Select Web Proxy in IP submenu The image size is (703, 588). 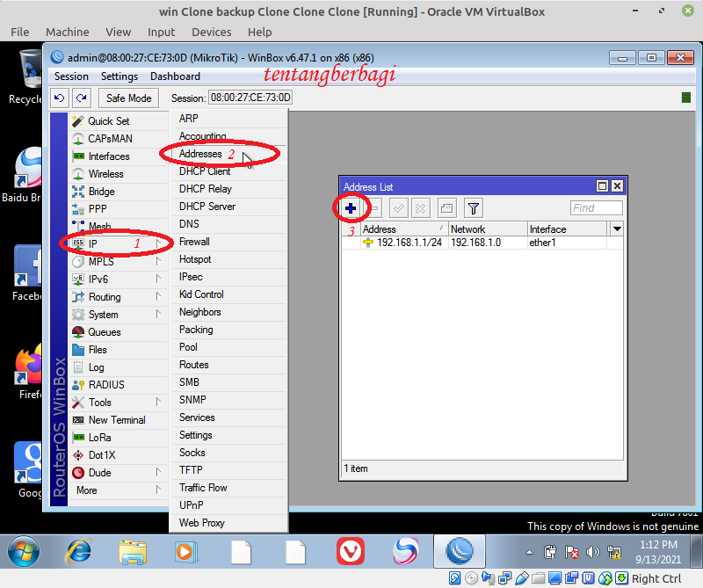[228, 523]
